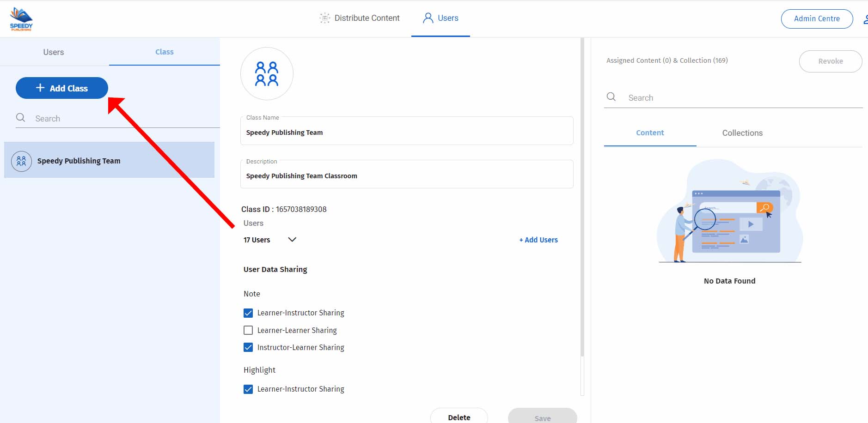The width and height of the screenshot is (868, 423).
Task: Click the Assigned Content & Collection heading
Action: (x=667, y=60)
